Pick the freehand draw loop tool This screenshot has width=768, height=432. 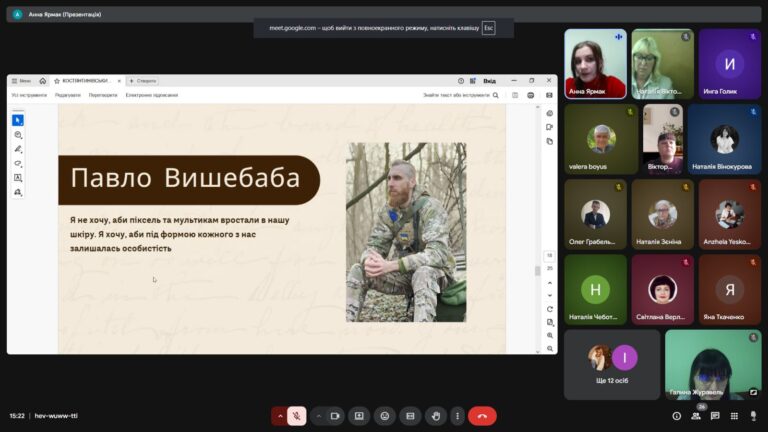[x=18, y=163]
